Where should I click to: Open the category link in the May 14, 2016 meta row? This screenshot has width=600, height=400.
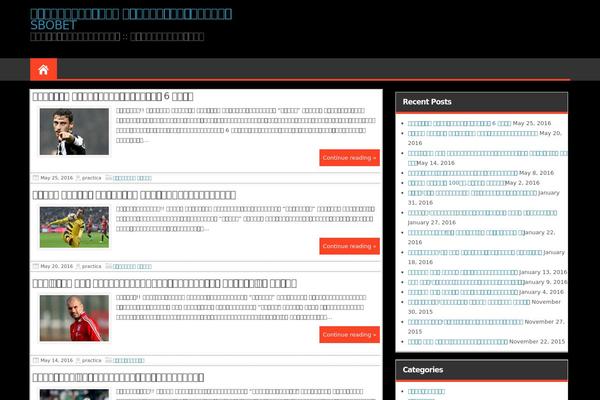pyautogui.click(x=129, y=361)
